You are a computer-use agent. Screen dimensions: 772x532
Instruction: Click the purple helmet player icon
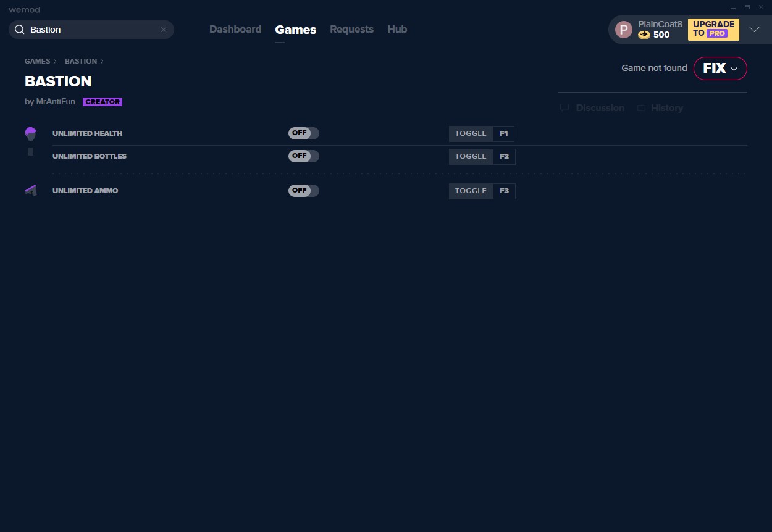coord(31,133)
